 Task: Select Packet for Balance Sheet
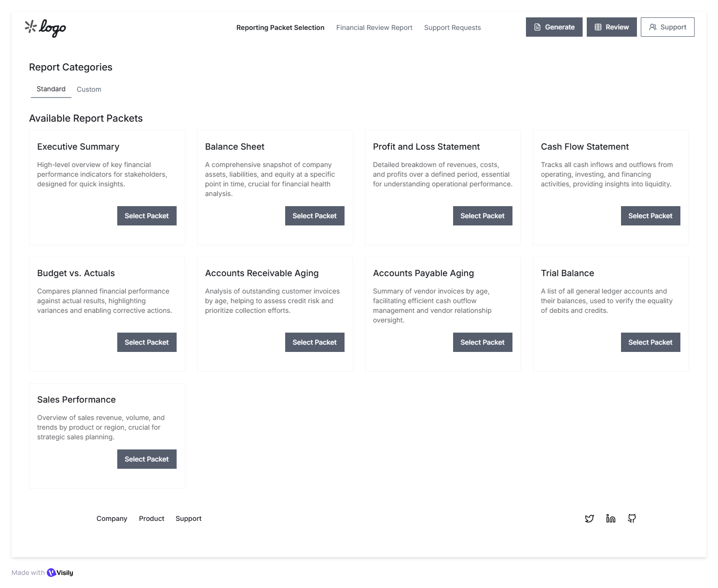pyautogui.click(x=315, y=216)
